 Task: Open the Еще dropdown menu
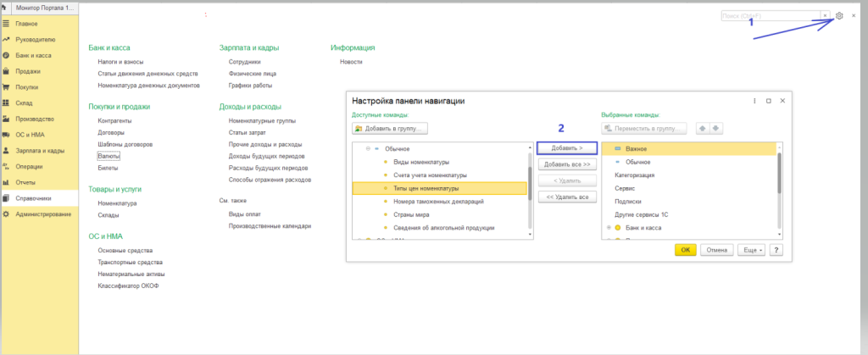752,250
